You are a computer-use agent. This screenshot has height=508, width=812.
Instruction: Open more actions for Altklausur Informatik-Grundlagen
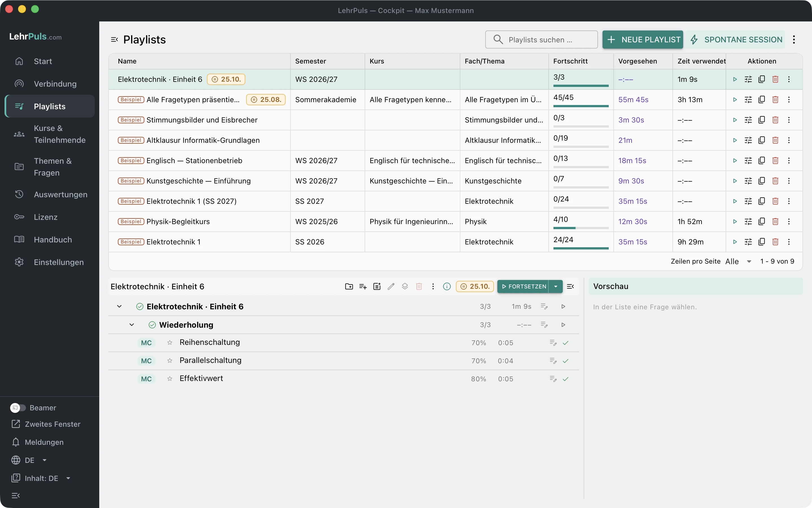click(789, 140)
